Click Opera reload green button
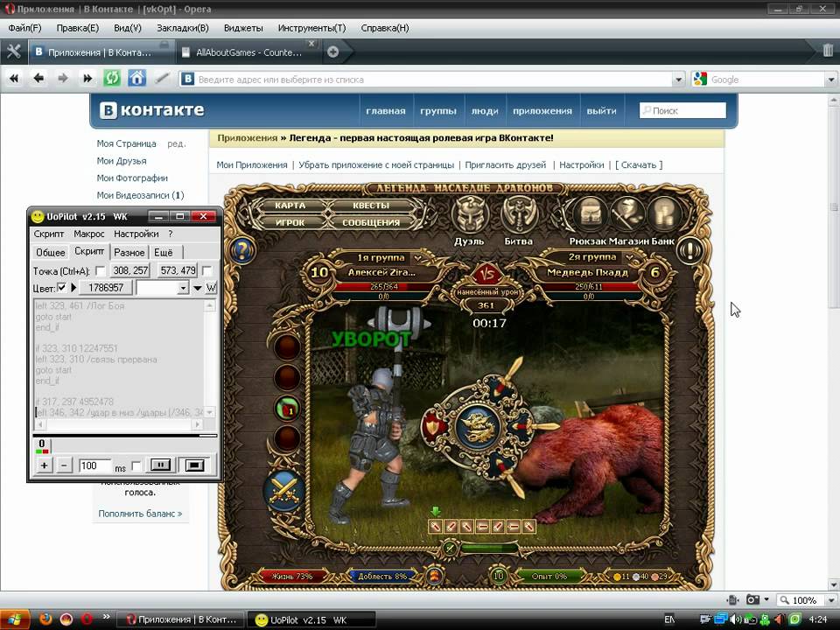840x630 pixels. [111, 79]
